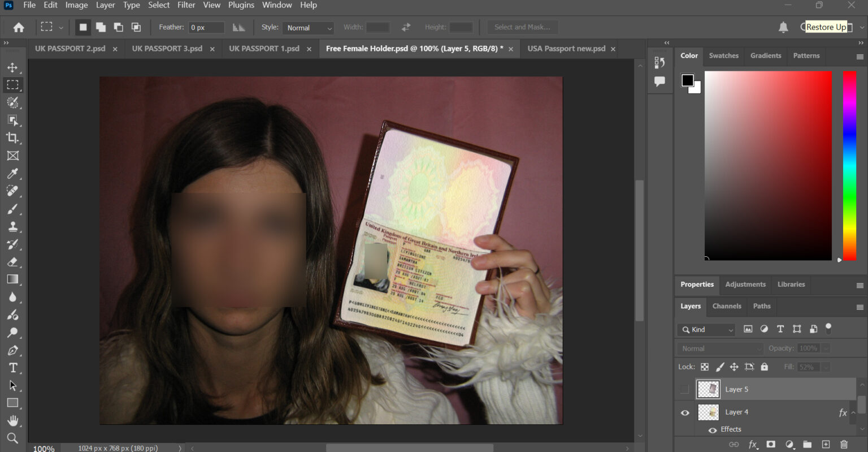This screenshot has width=868, height=452.
Task: Add a layer mask
Action: [771, 445]
